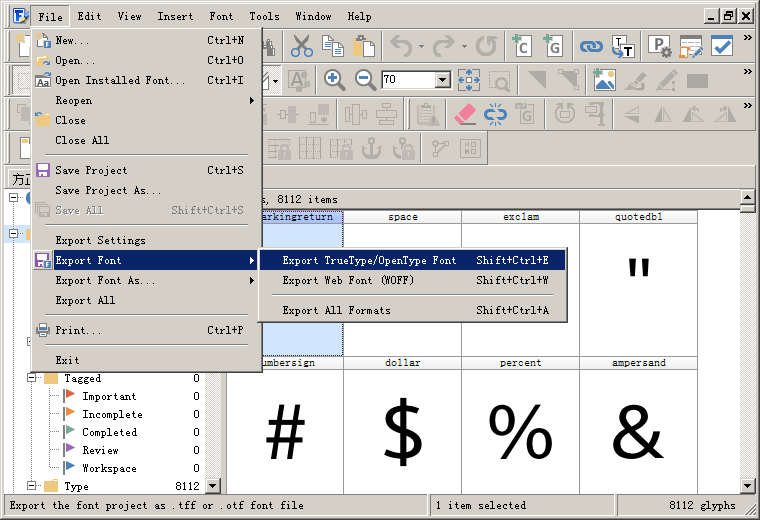Click the Redo arrow icon

coord(443,47)
